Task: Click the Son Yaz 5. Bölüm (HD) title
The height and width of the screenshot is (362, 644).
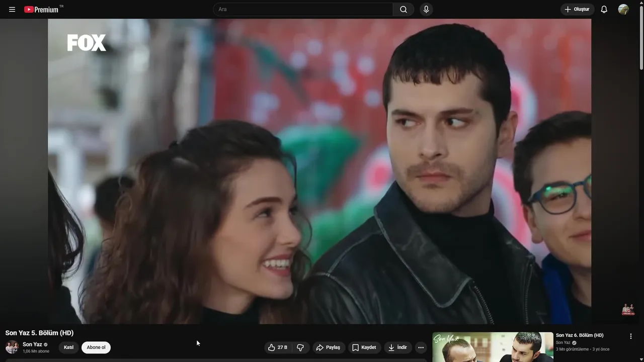Action: [39, 333]
